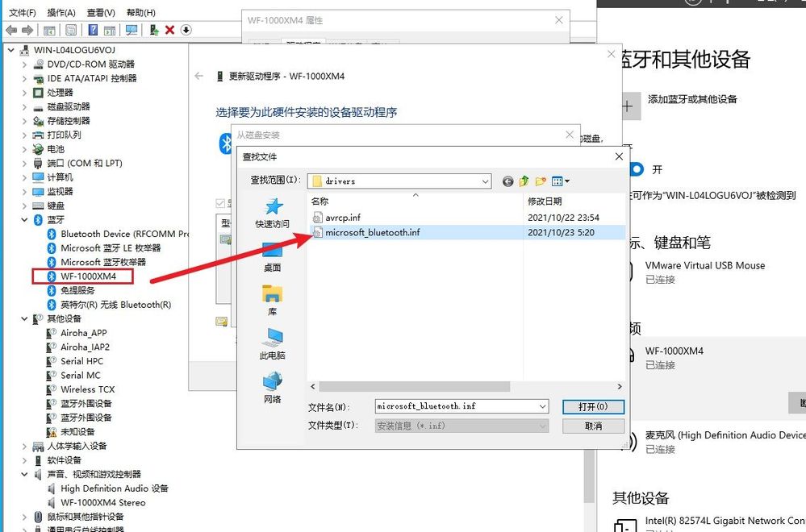Image resolution: width=806 pixels, height=532 pixels.
Task: Create a new folder in file dialog
Action: point(541,181)
